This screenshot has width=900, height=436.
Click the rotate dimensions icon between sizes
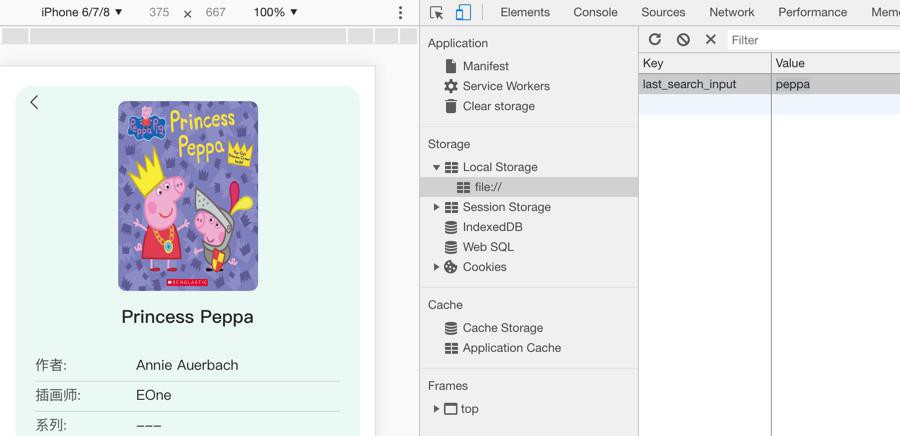pos(187,13)
